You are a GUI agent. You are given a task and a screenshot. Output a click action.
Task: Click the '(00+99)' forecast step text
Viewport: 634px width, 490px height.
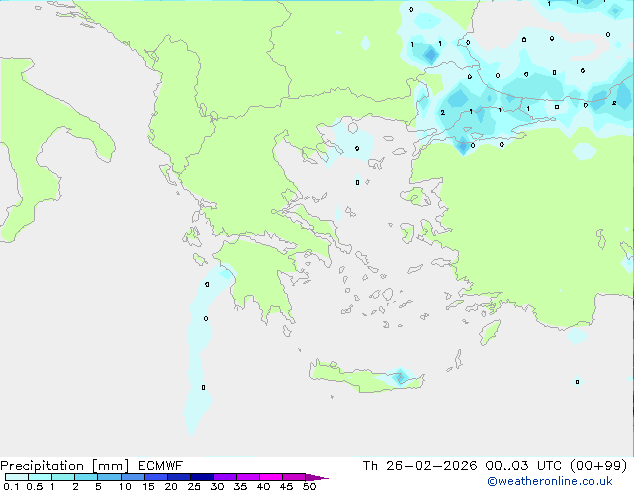pyautogui.click(x=598, y=466)
